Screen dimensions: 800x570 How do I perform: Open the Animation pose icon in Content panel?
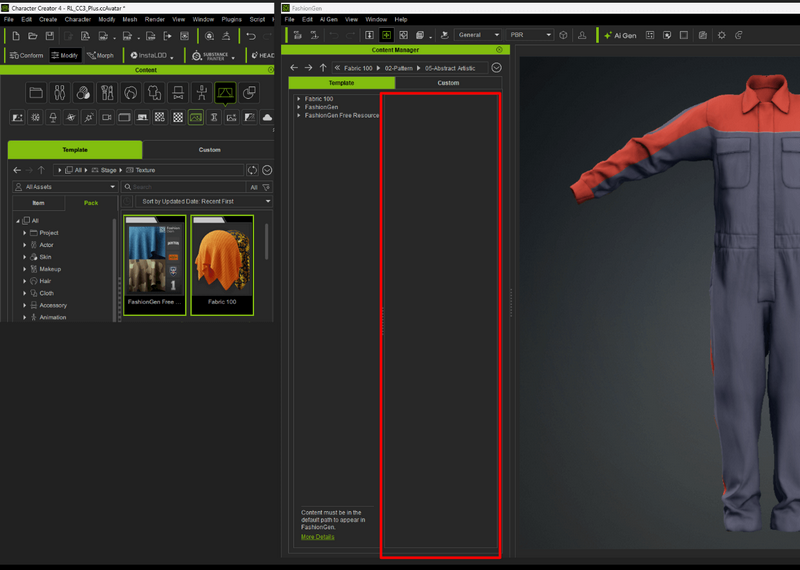point(202,93)
